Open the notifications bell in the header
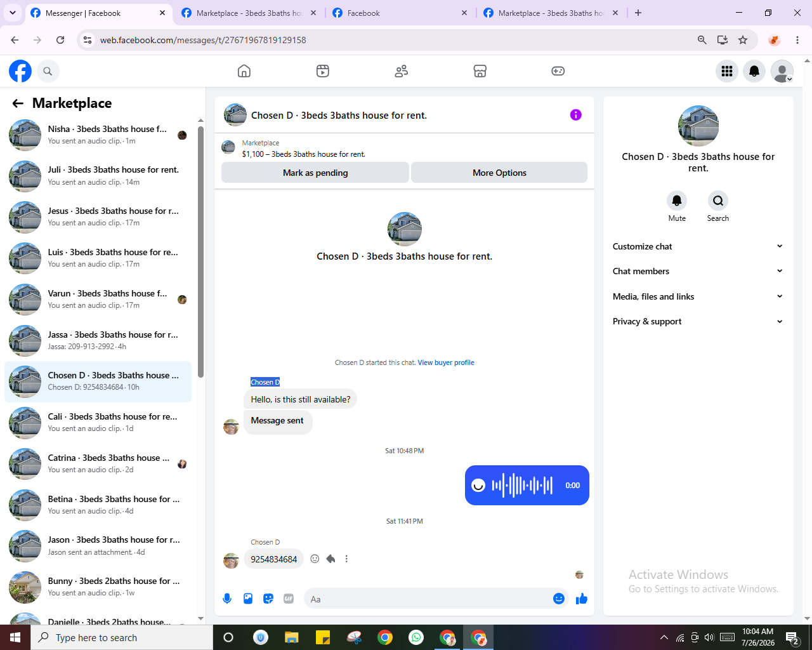Screen dimensions: 812x650 coord(754,71)
